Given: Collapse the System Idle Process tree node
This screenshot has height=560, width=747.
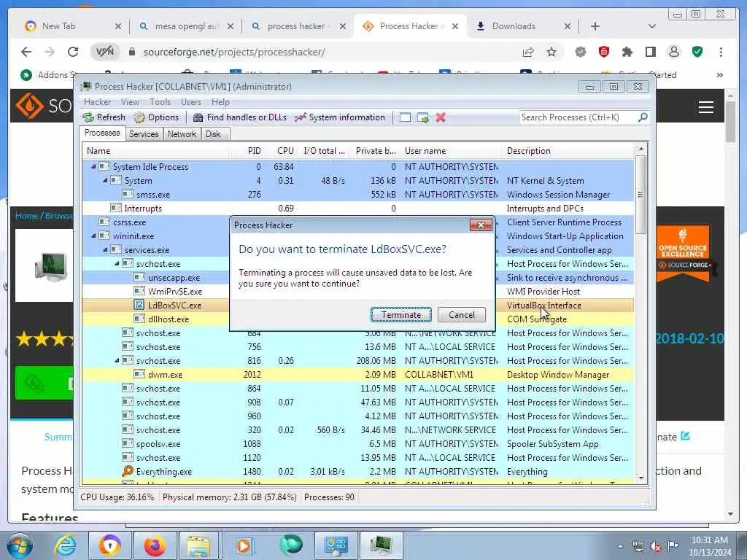Looking at the screenshot, I should pyautogui.click(x=93, y=167).
